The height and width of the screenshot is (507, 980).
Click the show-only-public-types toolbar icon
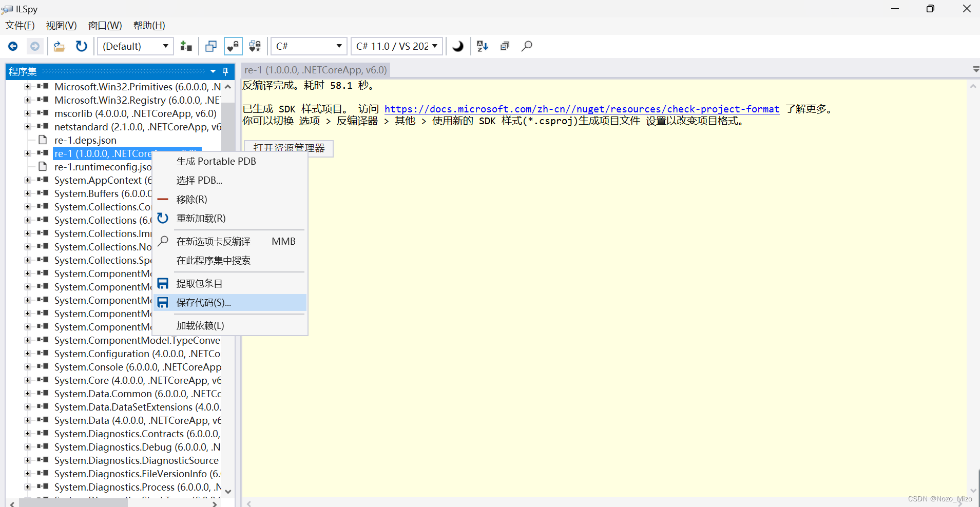211,46
